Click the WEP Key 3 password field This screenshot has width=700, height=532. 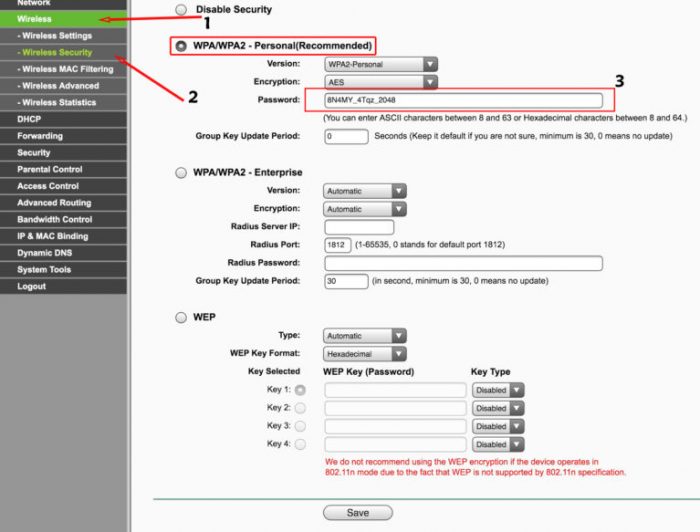click(396, 426)
